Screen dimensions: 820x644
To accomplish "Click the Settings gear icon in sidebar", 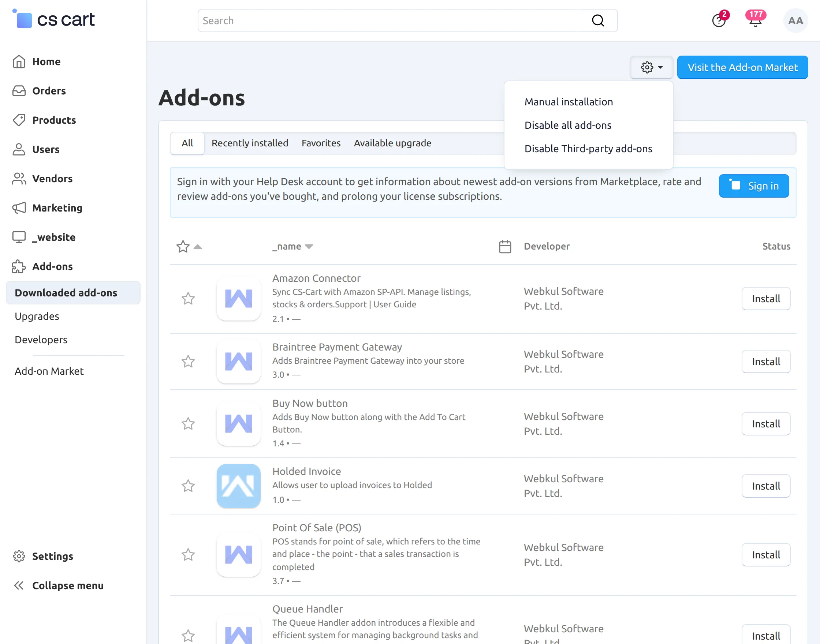I will click(19, 556).
